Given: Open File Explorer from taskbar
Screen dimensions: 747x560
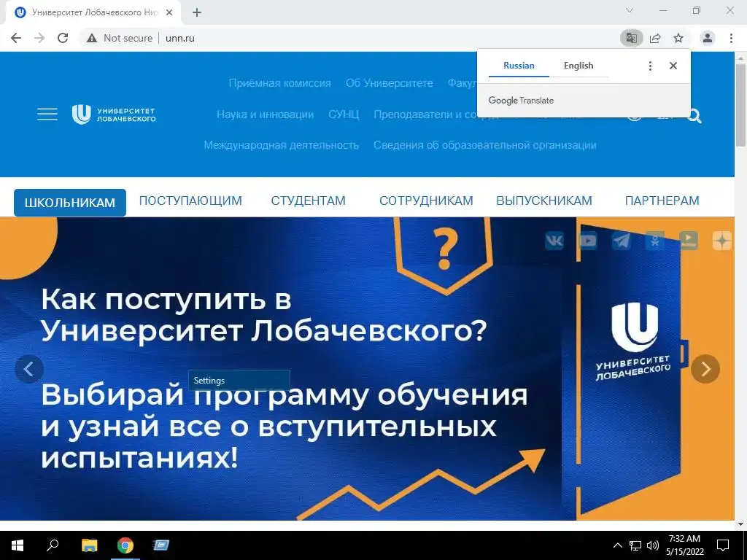Looking at the screenshot, I should pyautogui.click(x=89, y=545).
